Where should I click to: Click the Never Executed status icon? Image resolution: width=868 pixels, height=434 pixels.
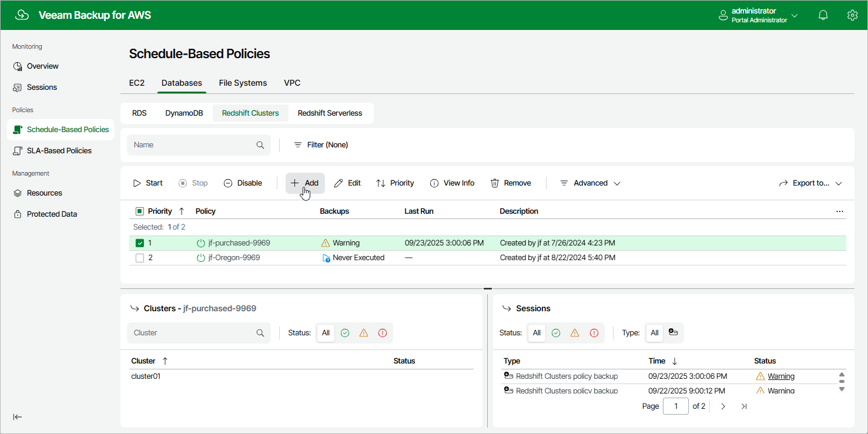326,258
